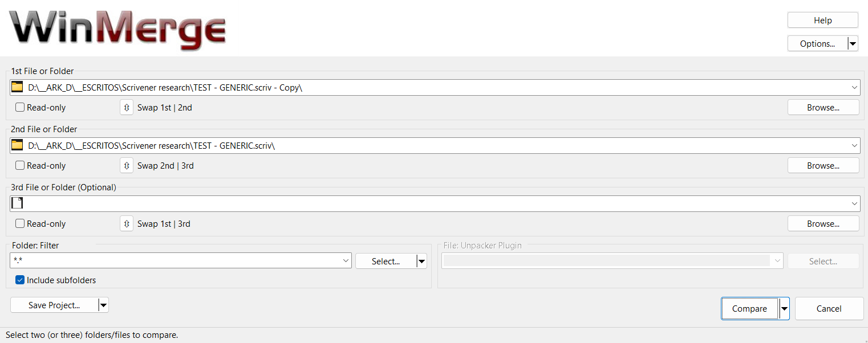
Task: Click the Swap 1st | 2nd arrows icon
Action: click(127, 108)
